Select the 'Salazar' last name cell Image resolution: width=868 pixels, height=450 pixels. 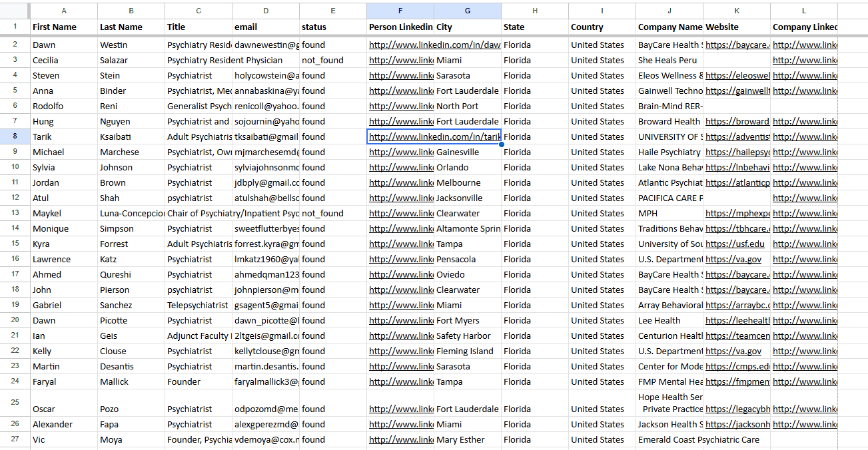coord(131,61)
